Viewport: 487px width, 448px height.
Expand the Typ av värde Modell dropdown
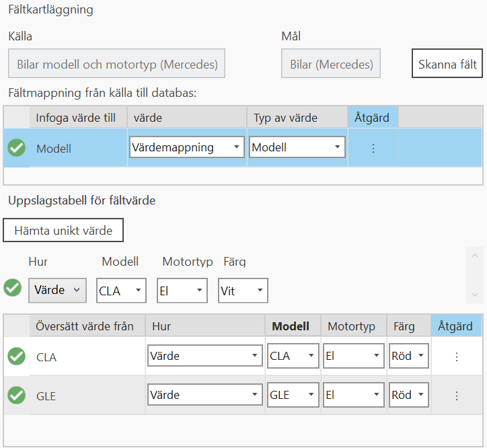pyautogui.click(x=297, y=147)
